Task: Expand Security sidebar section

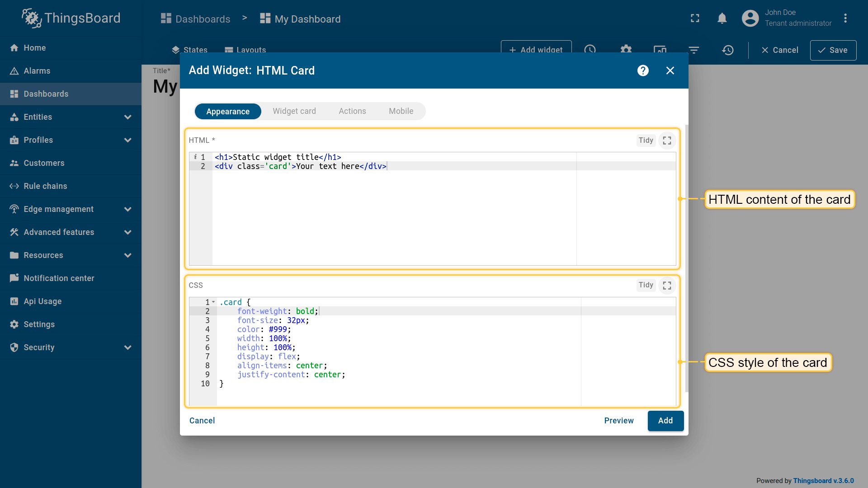Action: click(x=127, y=347)
